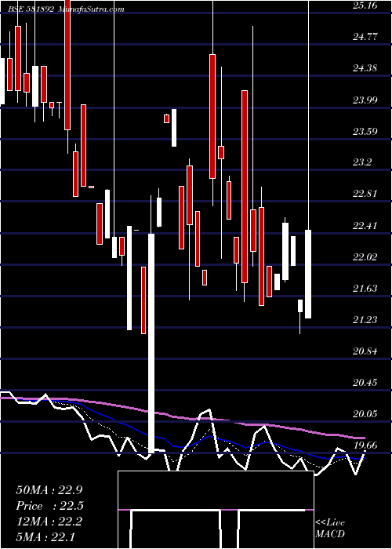
Task: Select the 21.63 axis value
Action: 365,288
